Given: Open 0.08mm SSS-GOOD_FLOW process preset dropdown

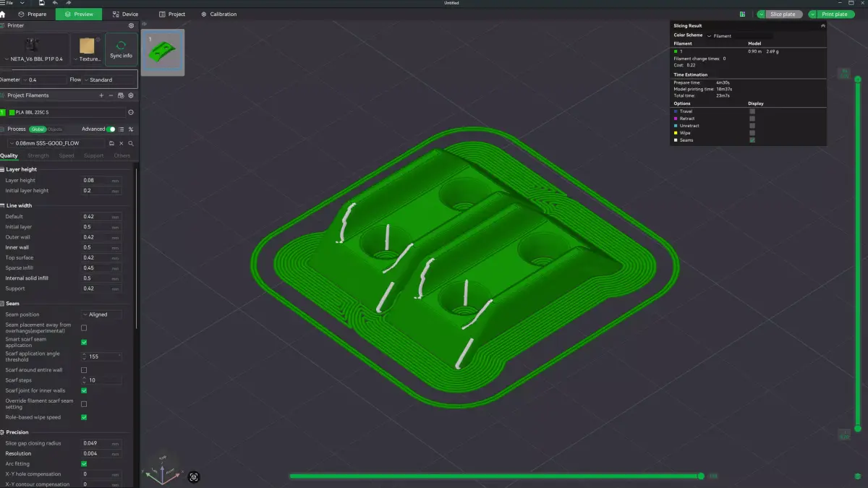Looking at the screenshot, I should coord(56,143).
